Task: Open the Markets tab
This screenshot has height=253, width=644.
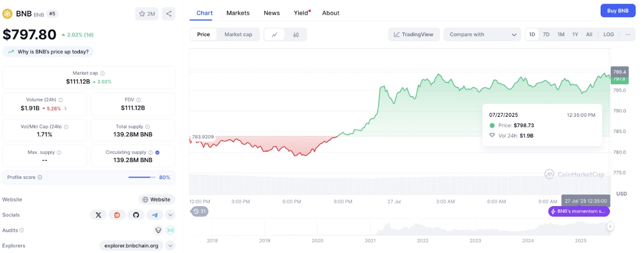Action: [238, 13]
